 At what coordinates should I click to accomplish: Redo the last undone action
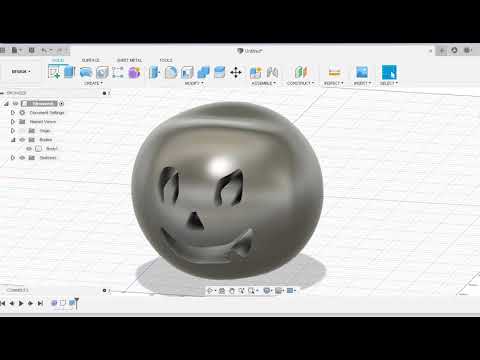pyautogui.click(x=59, y=50)
